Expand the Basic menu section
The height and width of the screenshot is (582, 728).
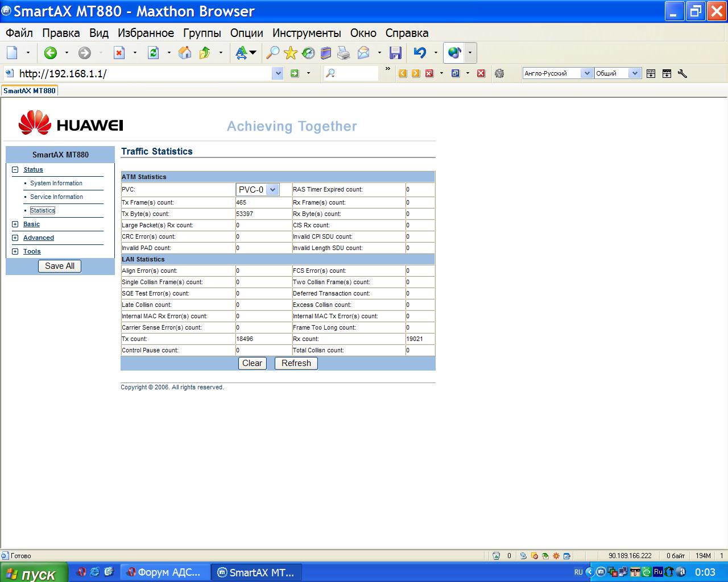click(15, 224)
